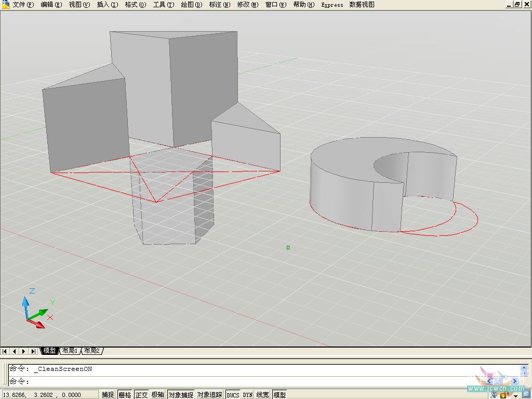Open the 格式(O) menu
The image size is (532, 399).
click(x=136, y=4)
